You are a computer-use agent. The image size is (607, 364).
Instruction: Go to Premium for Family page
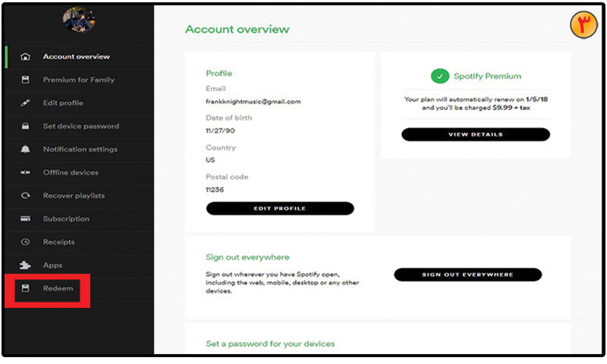click(x=80, y=80)
